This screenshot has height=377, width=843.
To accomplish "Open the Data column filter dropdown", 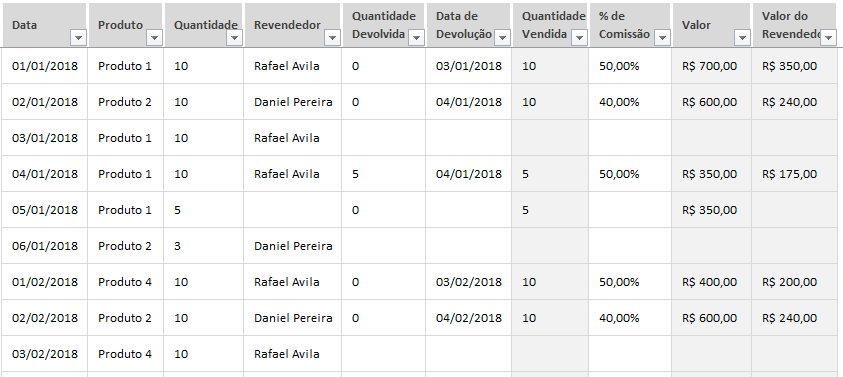I will coord(78,38).
